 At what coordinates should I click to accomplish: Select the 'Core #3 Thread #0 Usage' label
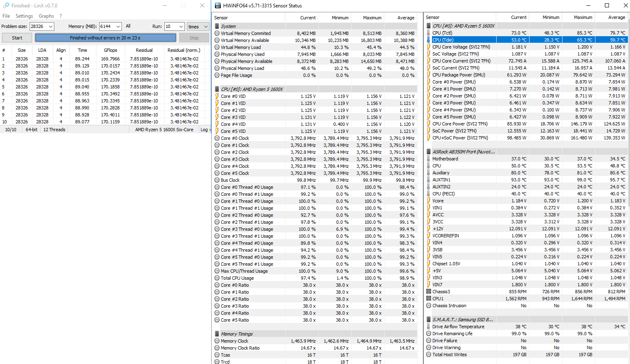[x=247, y=229]
